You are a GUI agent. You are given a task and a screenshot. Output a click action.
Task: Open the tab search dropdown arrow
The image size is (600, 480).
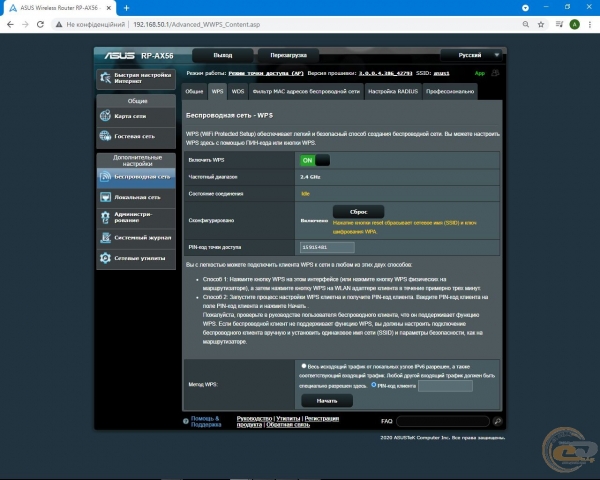point(525,8)
